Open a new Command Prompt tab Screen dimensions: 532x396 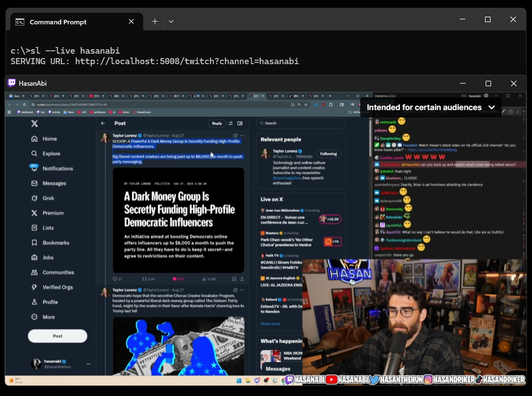(155, 22)
